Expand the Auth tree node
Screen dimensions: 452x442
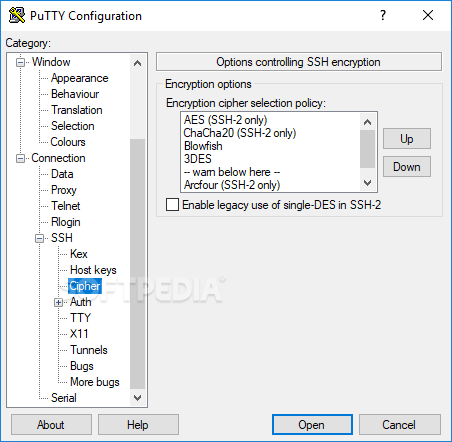click(59, 302)
